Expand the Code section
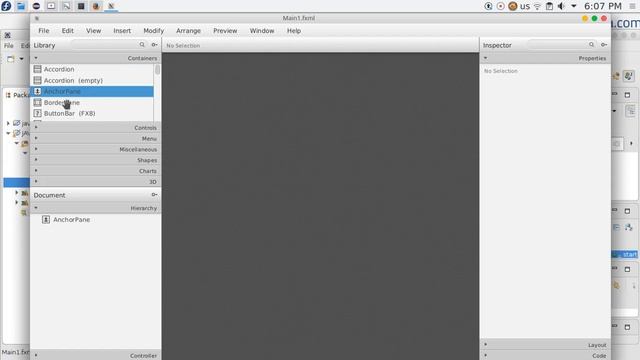640x360 pixels. (x=545, y=356)
